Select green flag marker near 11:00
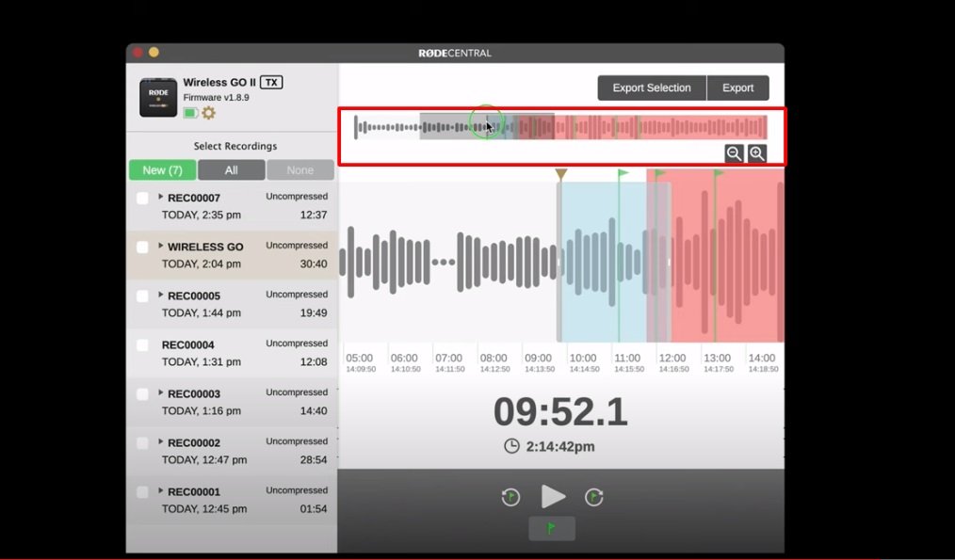This screenshot has height=560, width=955. coord(623,173)
